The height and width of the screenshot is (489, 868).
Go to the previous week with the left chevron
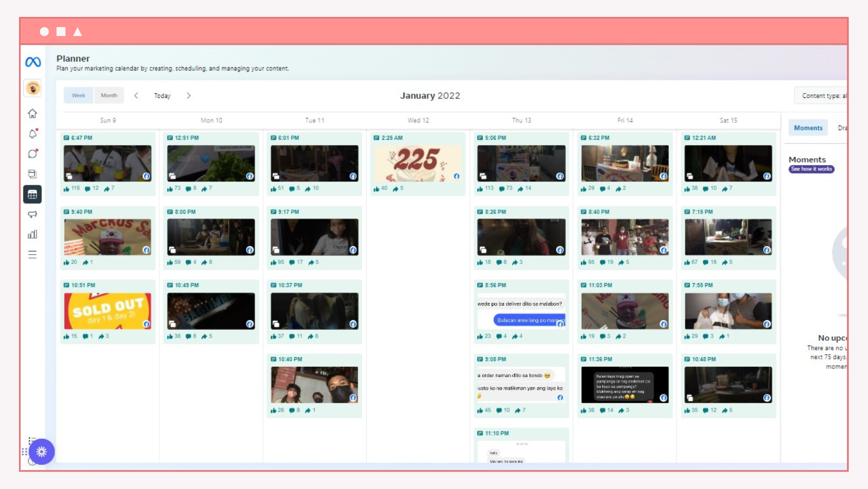137,95
